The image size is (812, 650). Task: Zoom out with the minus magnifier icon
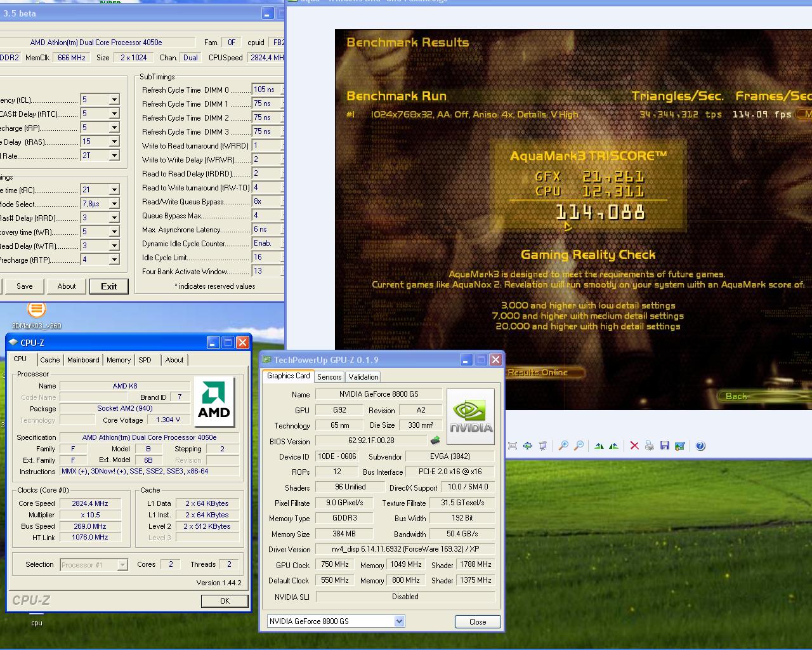click(579, 446)
